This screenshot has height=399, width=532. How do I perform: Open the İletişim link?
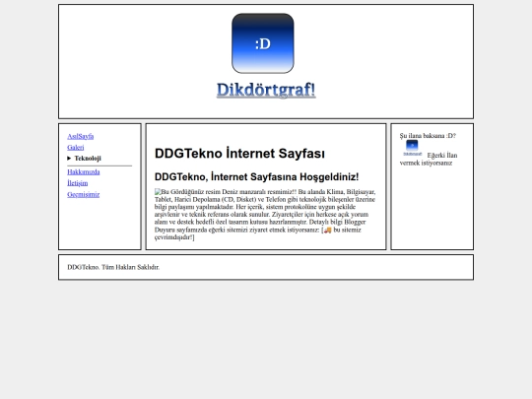point(78,183)
